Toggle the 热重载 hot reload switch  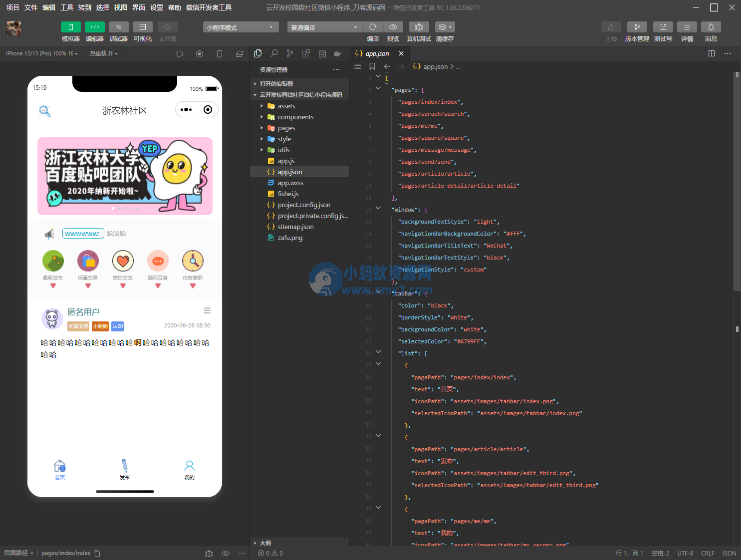coord(103,53)
